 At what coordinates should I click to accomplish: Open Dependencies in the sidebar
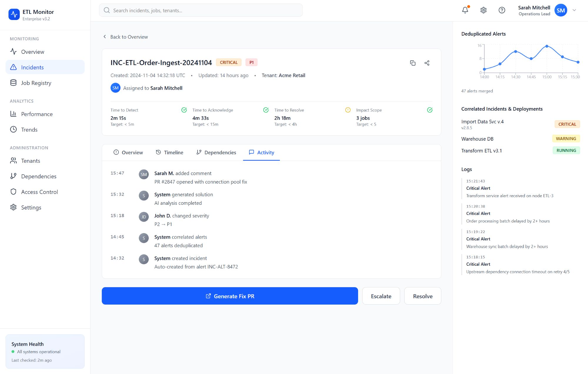[x=45, y=176]
